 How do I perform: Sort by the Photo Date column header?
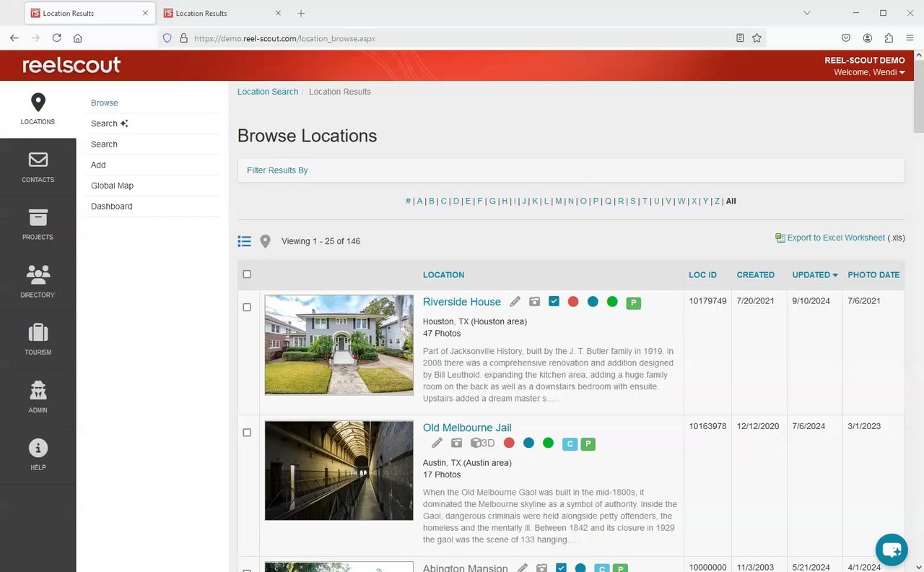tap(873, 275)
